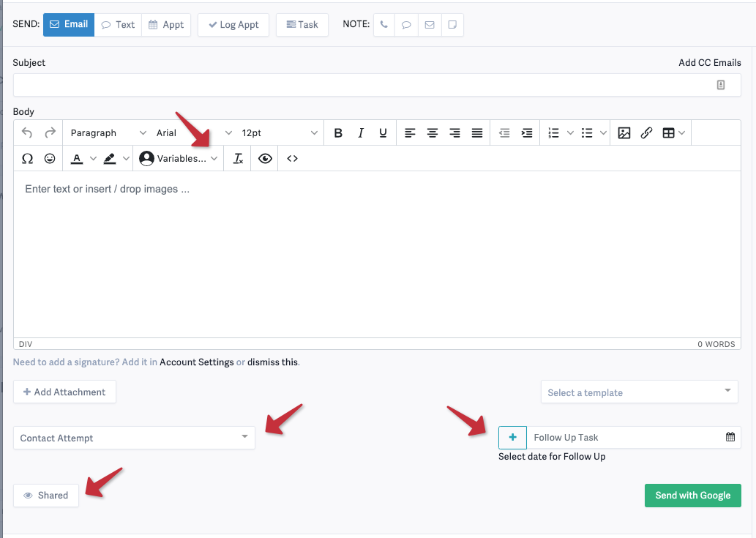Screen dimensions: 756x538
Task: Open the Contact Attempt dropdown
Action: (134, 438)
